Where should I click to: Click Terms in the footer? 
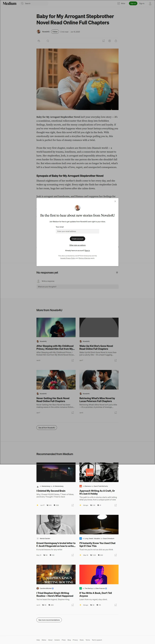tap(88, 640)
